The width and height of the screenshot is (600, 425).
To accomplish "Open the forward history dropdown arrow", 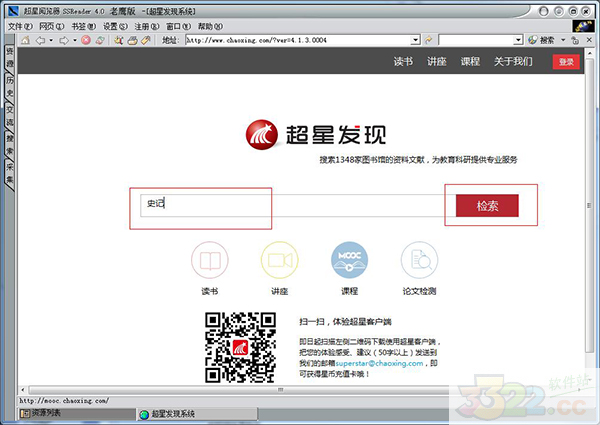I will [x=75, y=40].
